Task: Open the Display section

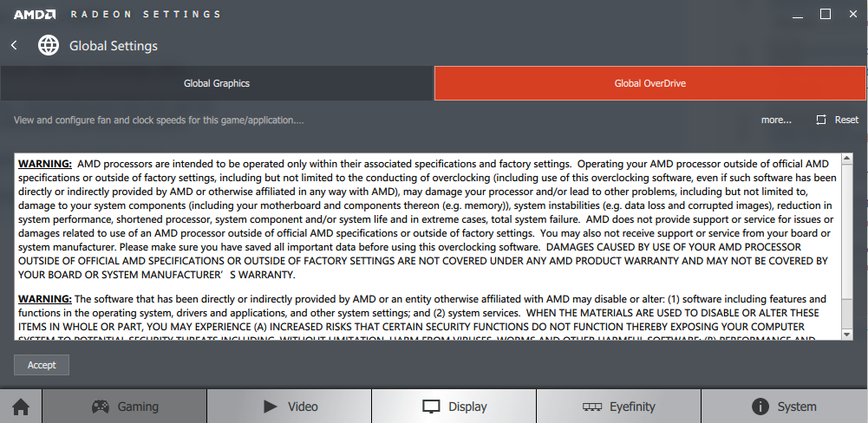Action: pos(454,407)
